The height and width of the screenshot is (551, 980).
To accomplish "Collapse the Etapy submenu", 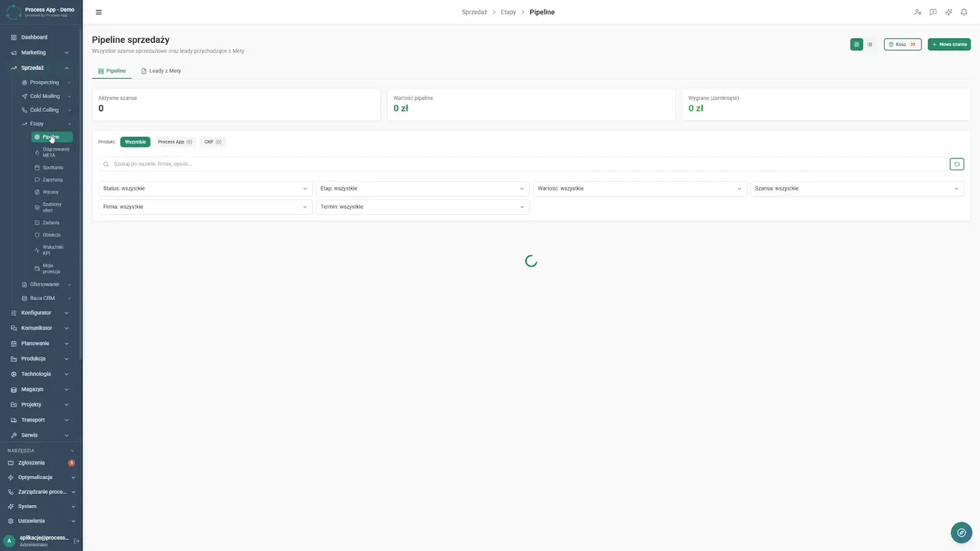I will point(46,124).
